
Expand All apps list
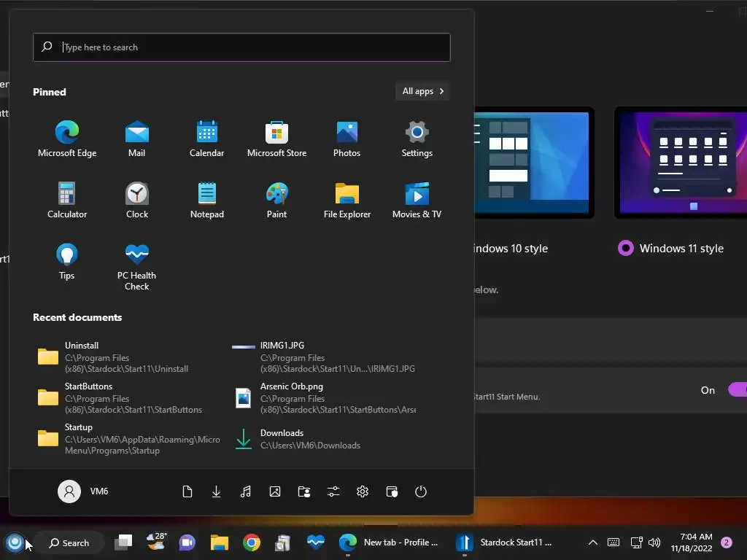tap(422, 91)
